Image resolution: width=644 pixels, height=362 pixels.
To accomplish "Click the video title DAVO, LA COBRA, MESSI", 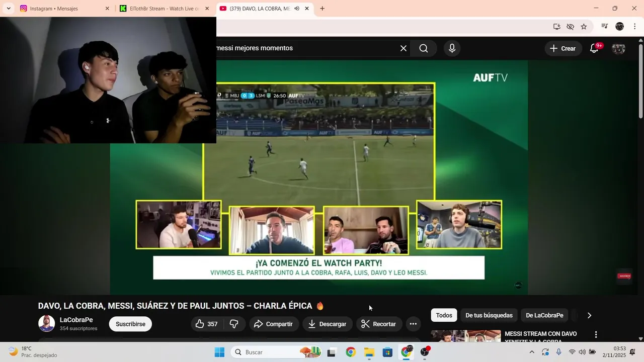I will pos(181,306).
